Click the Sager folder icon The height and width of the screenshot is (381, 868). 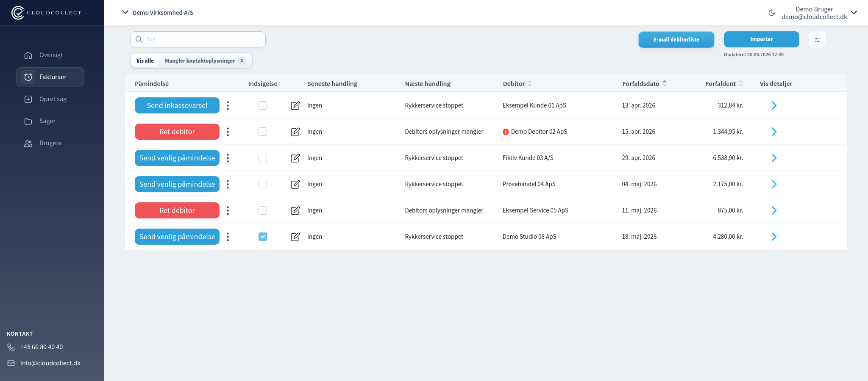pyautogui.click(x=28, y=121)
